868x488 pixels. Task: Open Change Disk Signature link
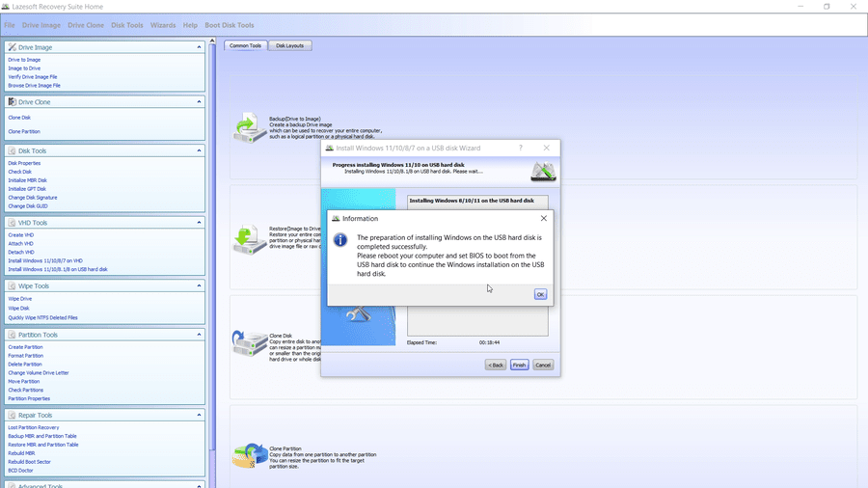[33, 198]
